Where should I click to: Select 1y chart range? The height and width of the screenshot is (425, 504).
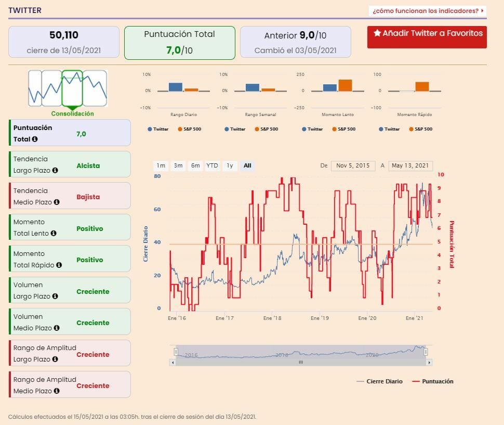click(x=230, y=166)
